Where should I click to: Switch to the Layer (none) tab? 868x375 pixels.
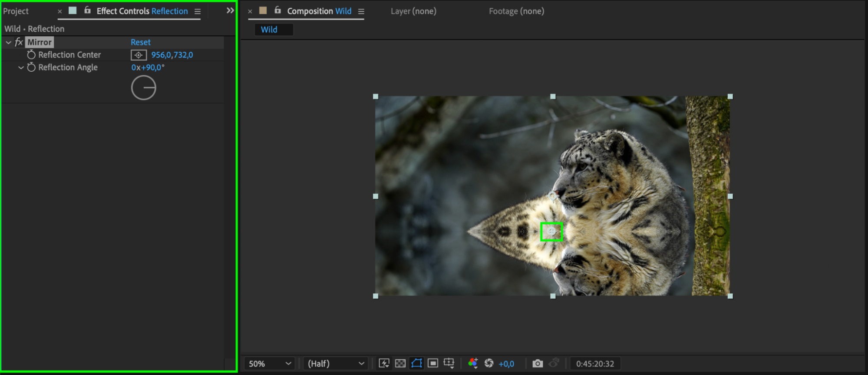tap(413, 11)
